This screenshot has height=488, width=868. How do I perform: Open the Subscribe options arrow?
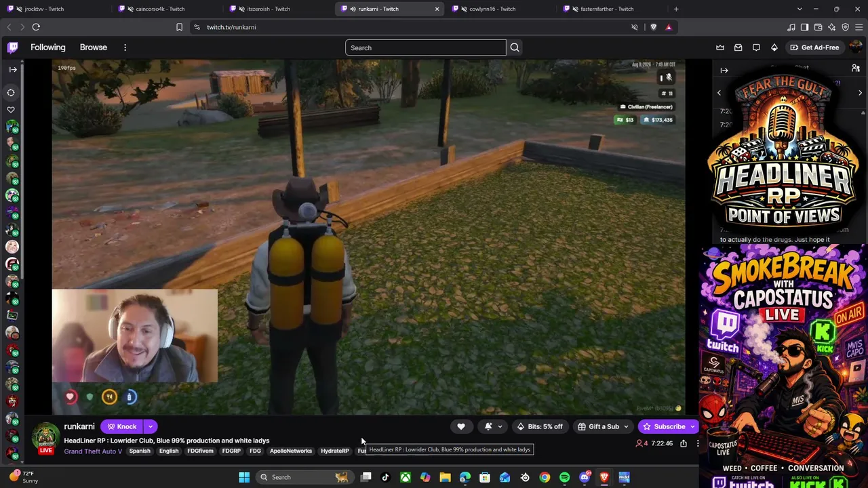coord(692,426)
